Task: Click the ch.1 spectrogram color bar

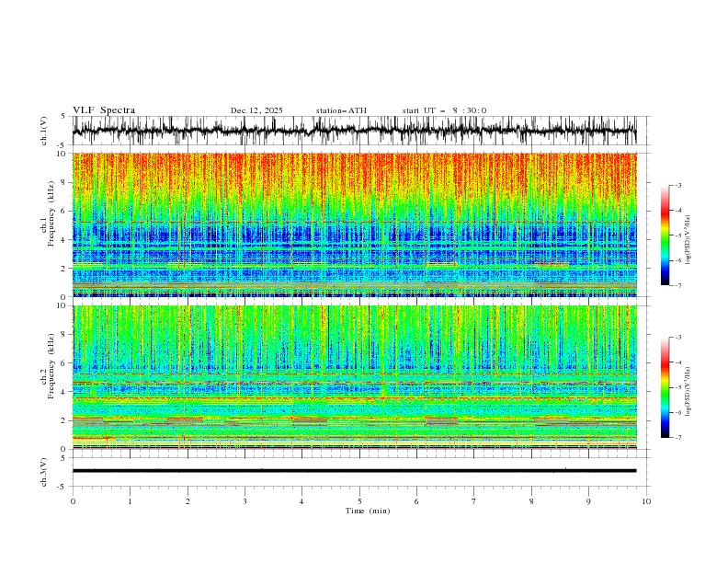Action: [x=665, y=235]
